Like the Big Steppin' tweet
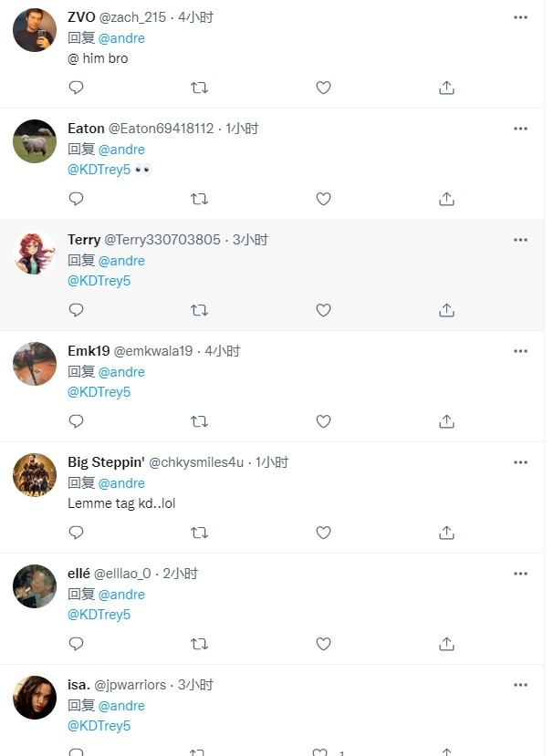 pos(323,533)
